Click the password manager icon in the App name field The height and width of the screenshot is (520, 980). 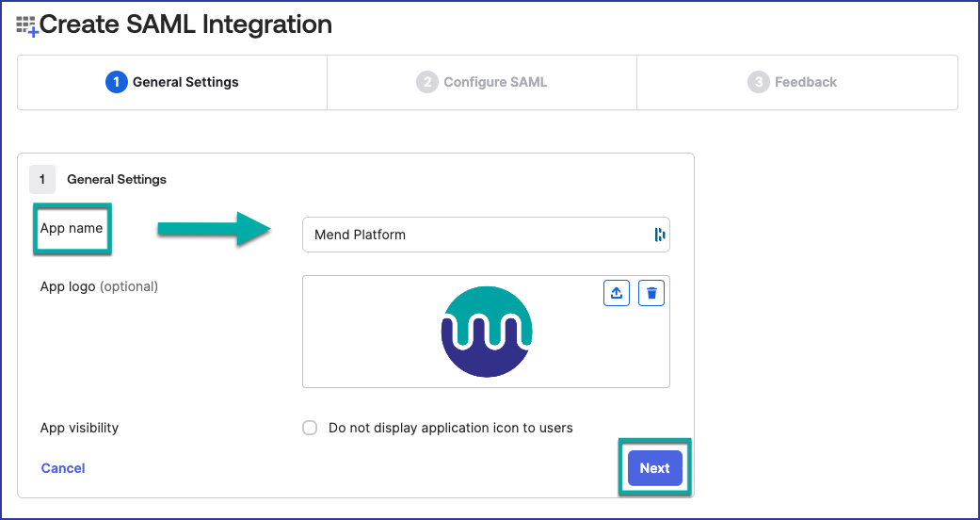(659, 235)
